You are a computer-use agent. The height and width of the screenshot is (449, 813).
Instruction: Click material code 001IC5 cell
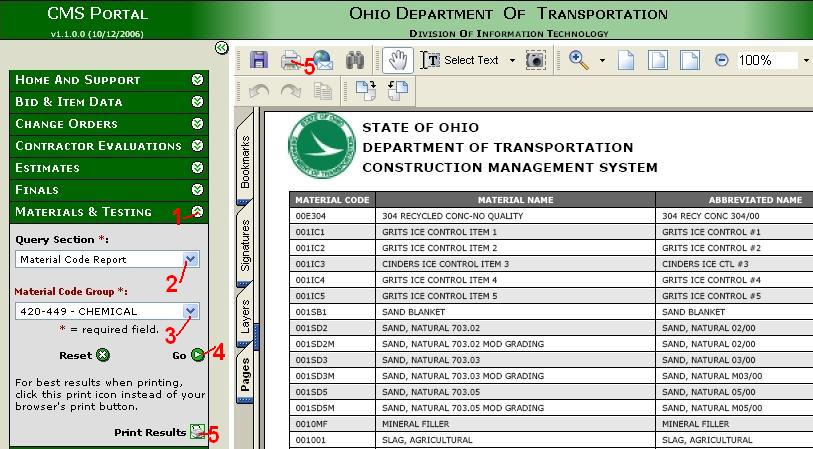(332, 296)
